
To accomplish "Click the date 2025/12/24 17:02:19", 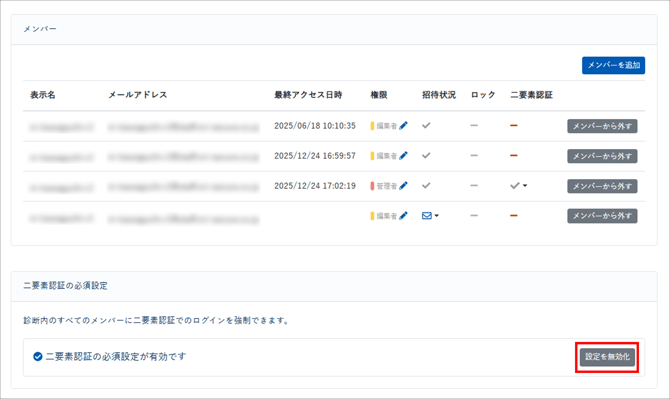I will coord(315,185).
